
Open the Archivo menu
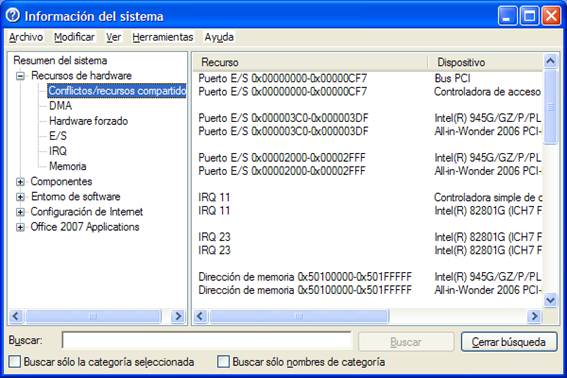point(26,37)
